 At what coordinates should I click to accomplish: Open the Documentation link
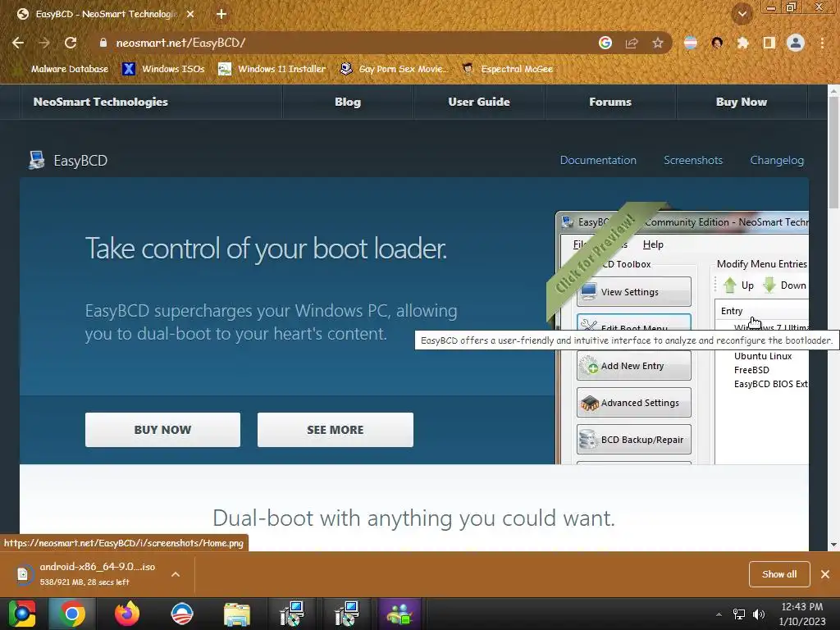click(598, 160)
